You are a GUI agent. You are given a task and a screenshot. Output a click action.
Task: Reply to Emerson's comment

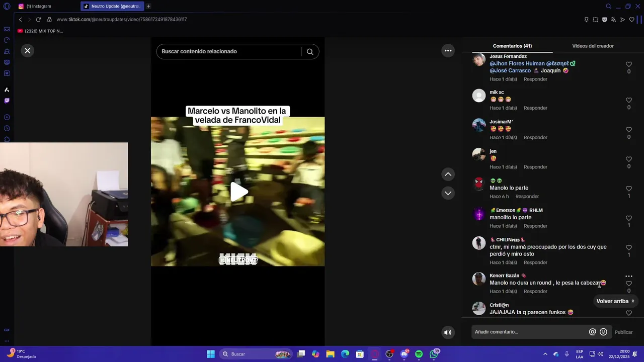[x=535, y=226]
